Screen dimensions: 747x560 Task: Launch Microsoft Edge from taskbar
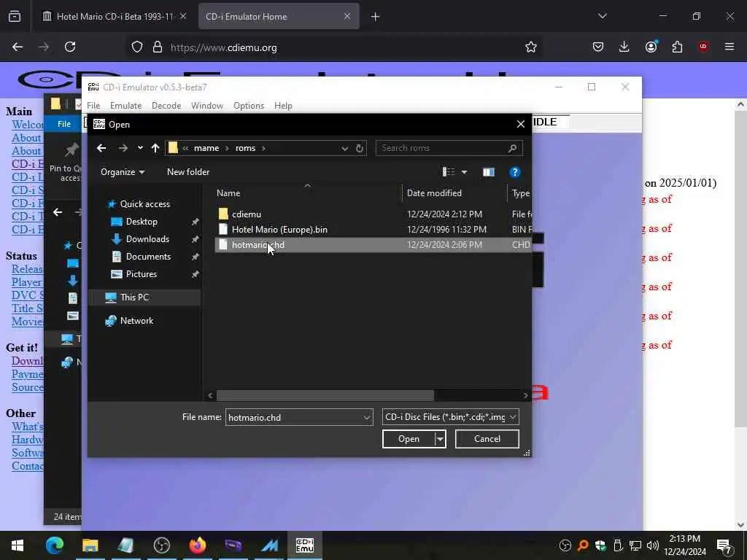[54, 545]
